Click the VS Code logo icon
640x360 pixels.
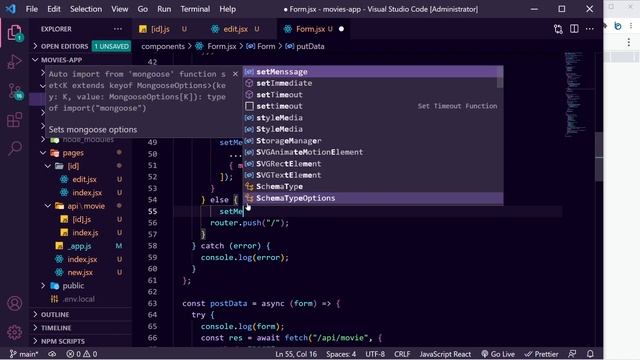tap(10, 9)
